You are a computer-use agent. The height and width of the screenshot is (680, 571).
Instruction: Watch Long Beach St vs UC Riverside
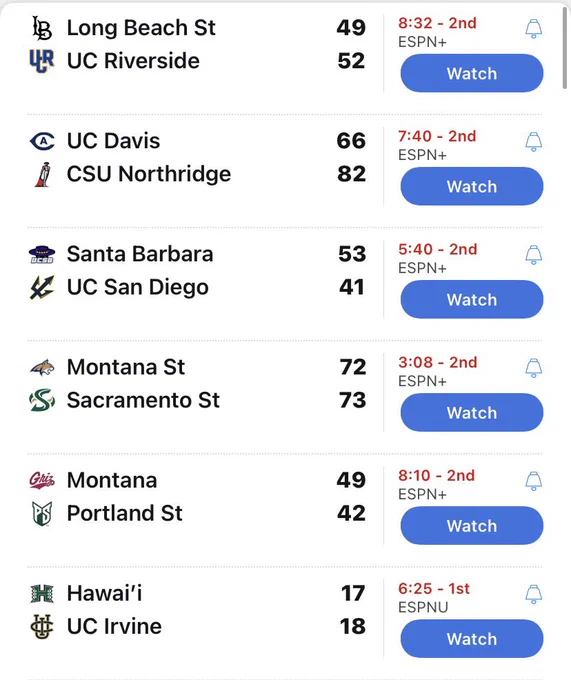click(x=472, y=73)
